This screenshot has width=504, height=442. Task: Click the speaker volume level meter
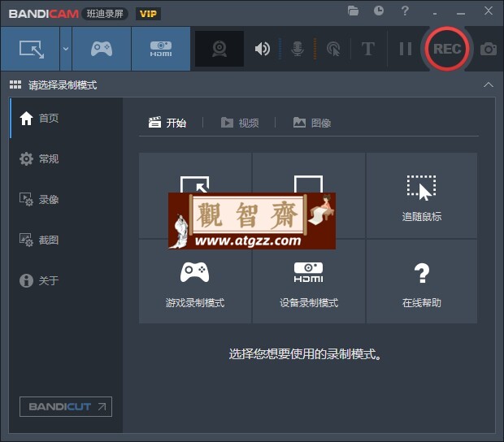pyautogui.click(x=280, y=49)
